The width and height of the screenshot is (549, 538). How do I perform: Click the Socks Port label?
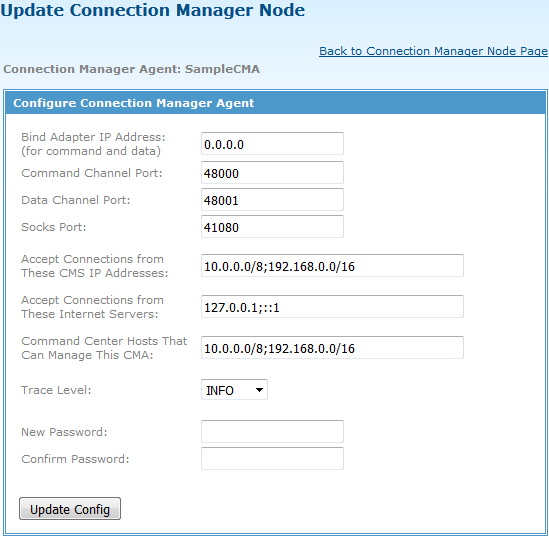[54, 227]
